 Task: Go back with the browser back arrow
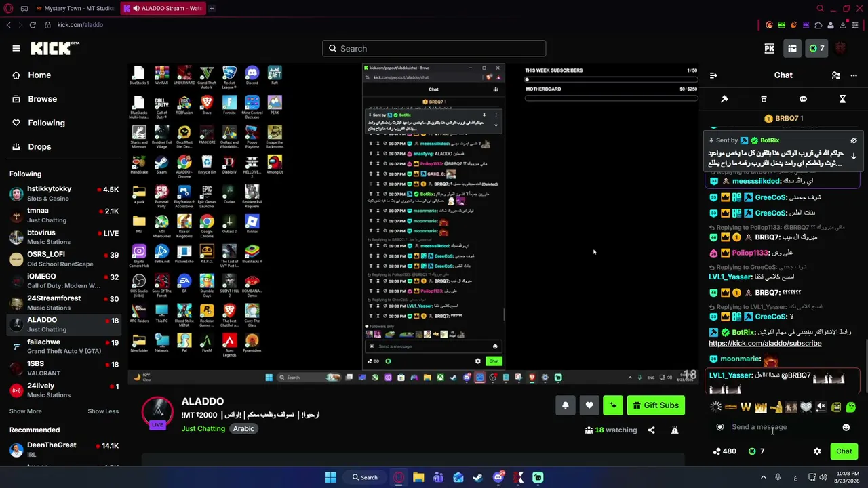[8, 25]
